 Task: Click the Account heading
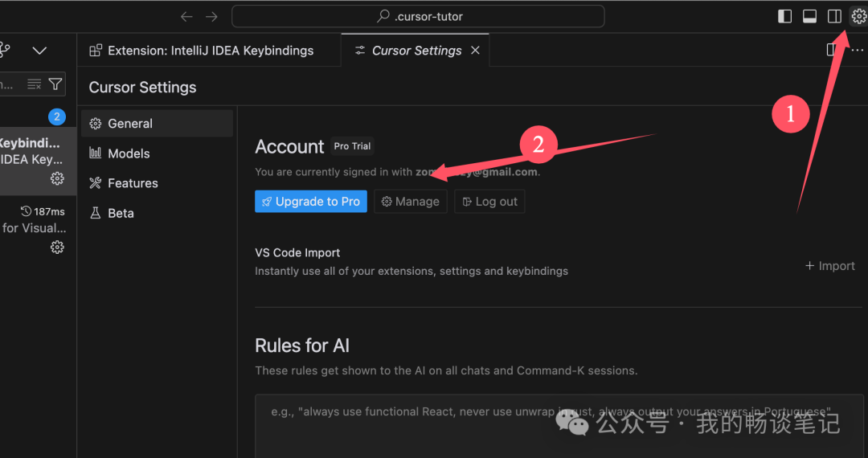[x=289, y=146]
